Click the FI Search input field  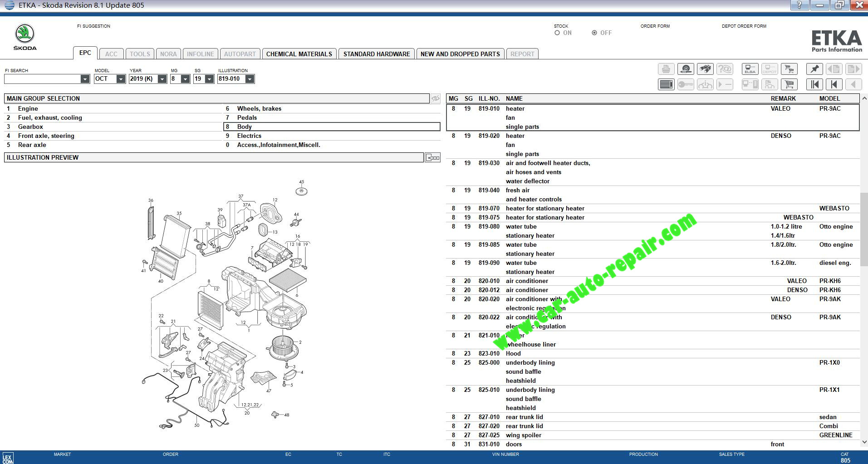[42, 79]
